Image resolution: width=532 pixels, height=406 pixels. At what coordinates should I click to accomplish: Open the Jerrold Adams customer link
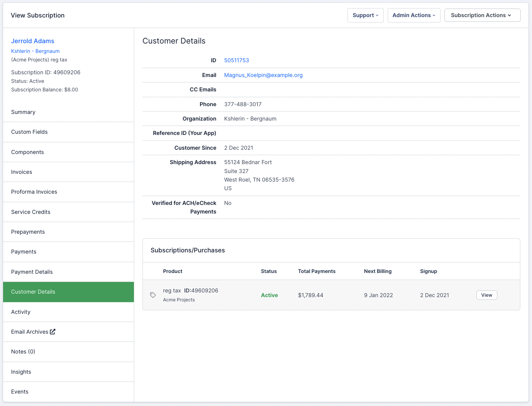pos(33,41)
